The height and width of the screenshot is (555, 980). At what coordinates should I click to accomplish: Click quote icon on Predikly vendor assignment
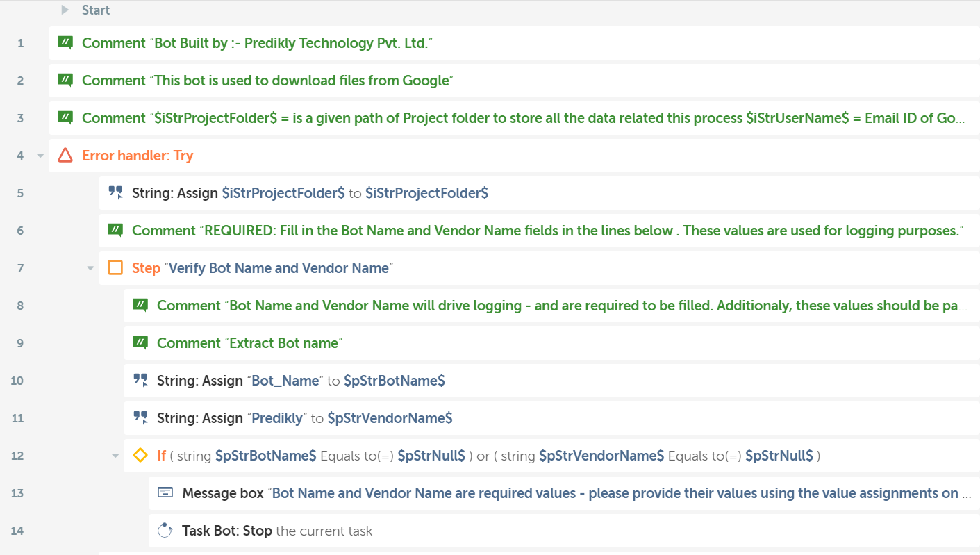click(140, 418)
